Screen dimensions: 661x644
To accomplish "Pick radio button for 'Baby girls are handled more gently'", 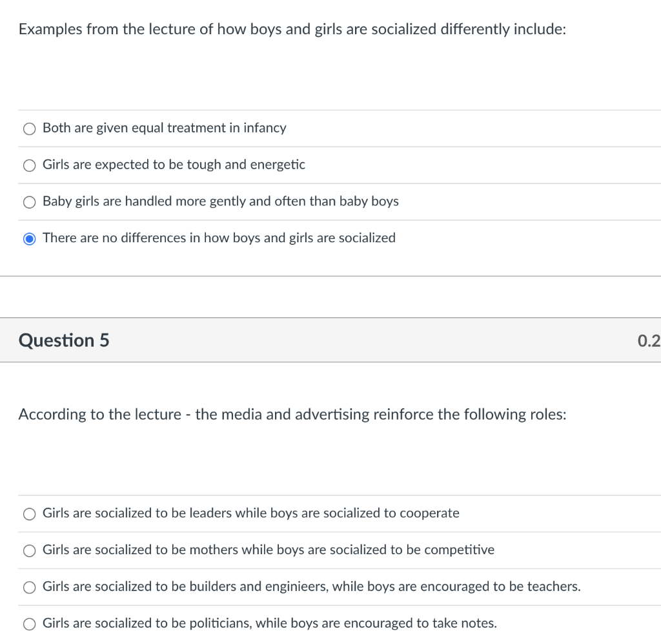I will pos(29,202).
